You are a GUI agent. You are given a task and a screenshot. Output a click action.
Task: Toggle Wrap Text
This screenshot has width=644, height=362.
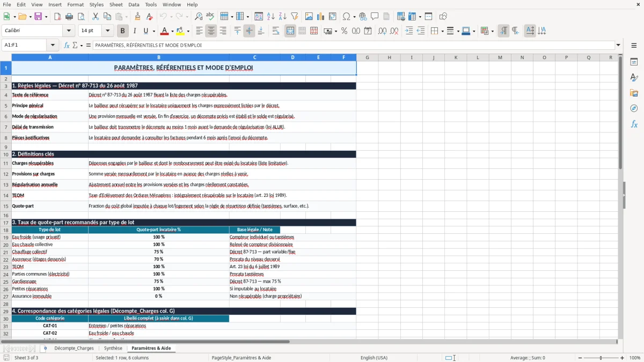pyautogui.click(x=276, y=31)
